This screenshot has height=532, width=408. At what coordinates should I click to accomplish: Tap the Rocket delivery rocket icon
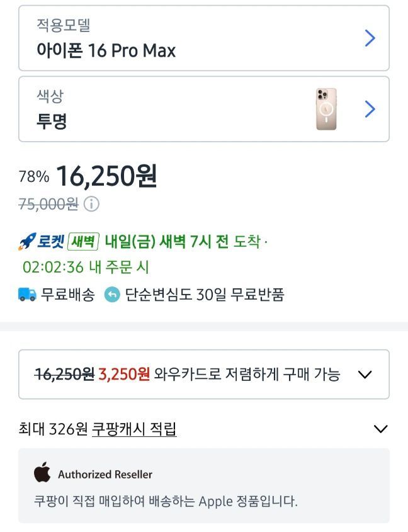click(27, 242)
